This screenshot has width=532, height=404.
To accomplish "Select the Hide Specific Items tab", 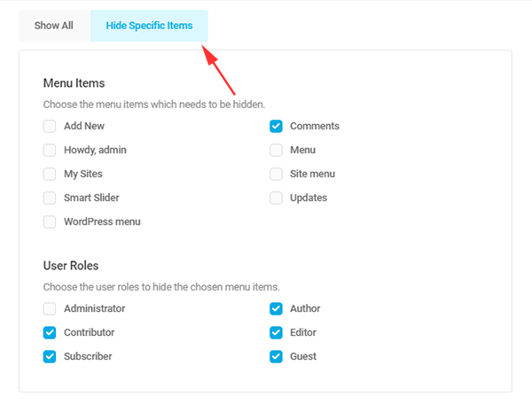I will 149,26.
